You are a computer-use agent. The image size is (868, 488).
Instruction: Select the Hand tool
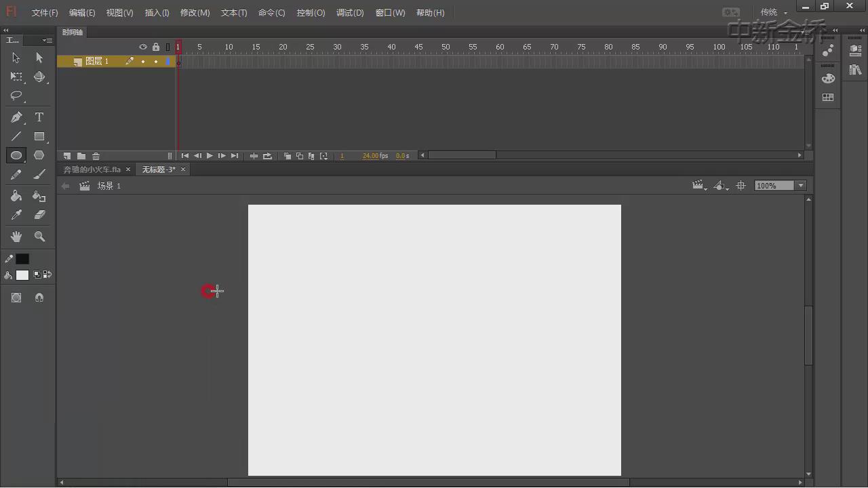16,237
